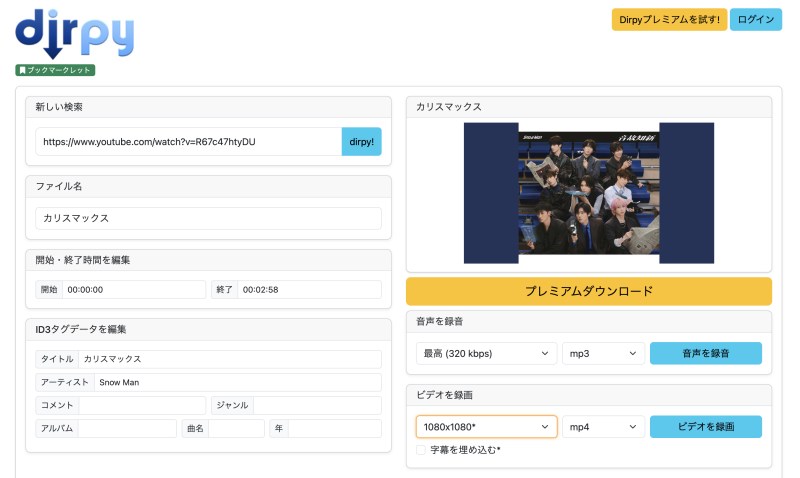Click Dirpyプレミアムを試す! button

[669, 19]
